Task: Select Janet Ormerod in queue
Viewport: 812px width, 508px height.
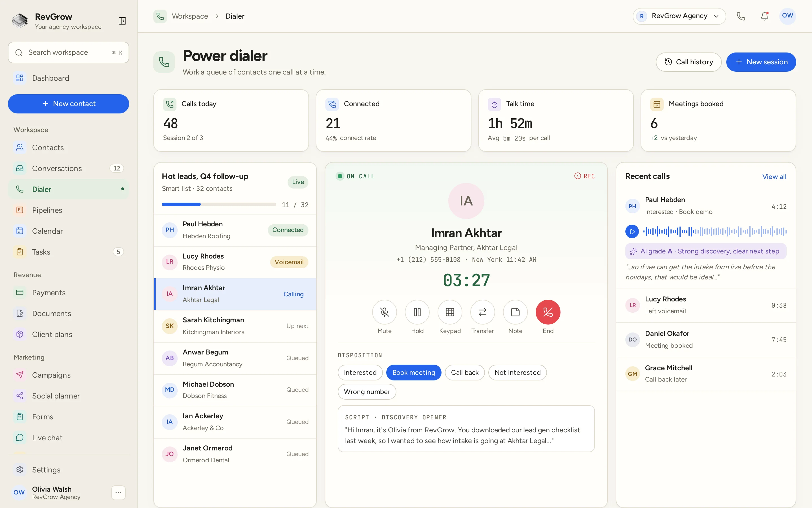Action: point(235,454)
